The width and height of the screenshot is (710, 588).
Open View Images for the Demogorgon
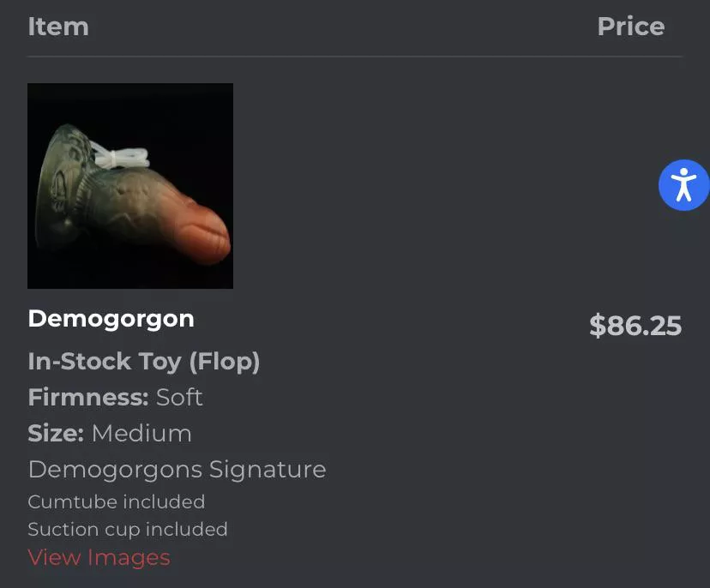coord(98,557)
